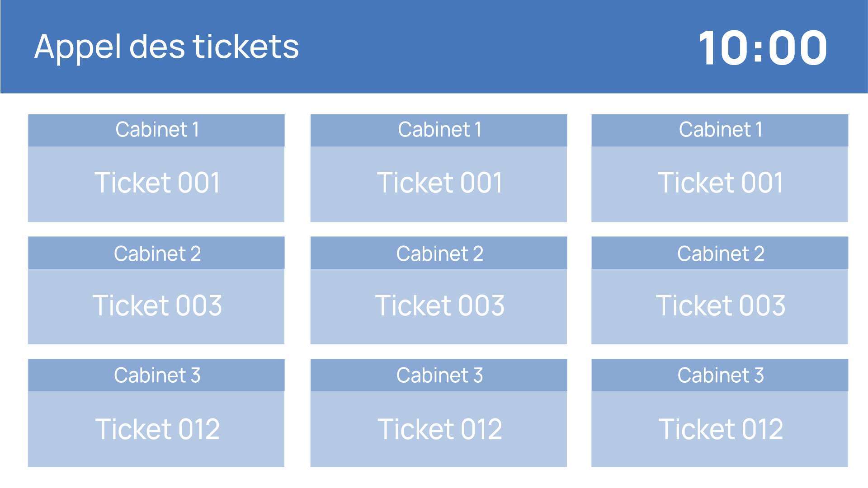Click Ticket 001 in the left column

click(x=156, y=184)
